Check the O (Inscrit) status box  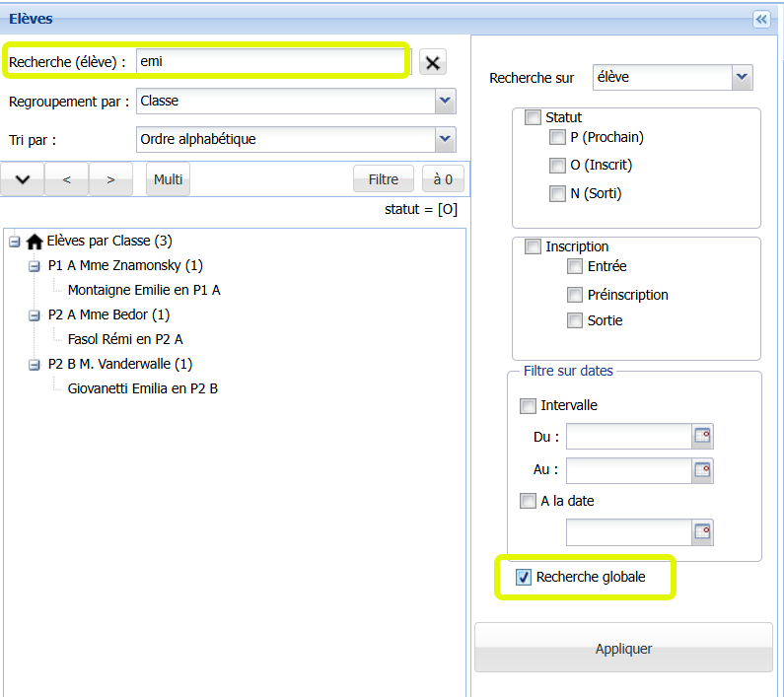pyautogui.click(x=557, y=165)
